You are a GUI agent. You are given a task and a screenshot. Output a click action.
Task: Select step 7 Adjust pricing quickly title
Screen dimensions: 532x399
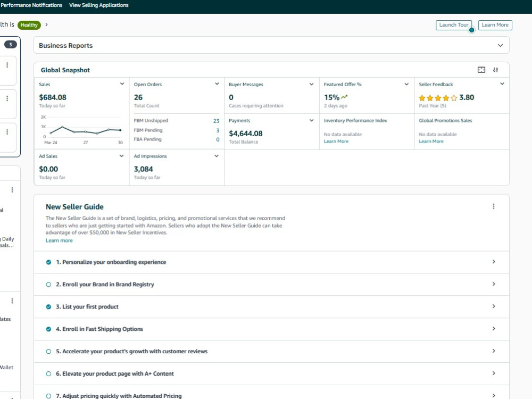click(x=119, y=396)
